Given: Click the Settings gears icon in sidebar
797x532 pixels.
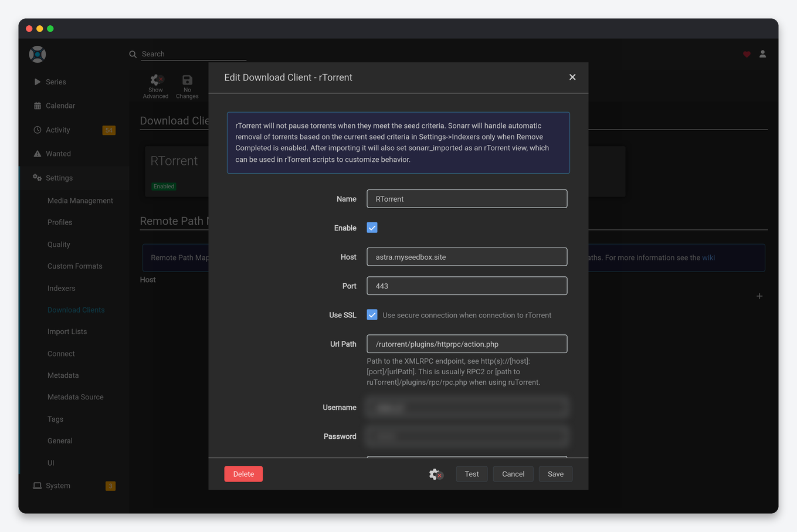Looking at the screenshot, I should [38, 178].
